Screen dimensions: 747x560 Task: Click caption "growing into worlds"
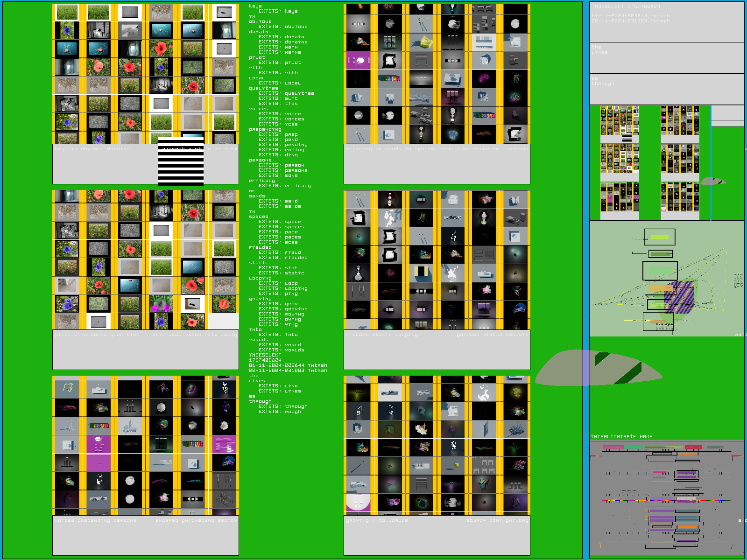[377, 520]
